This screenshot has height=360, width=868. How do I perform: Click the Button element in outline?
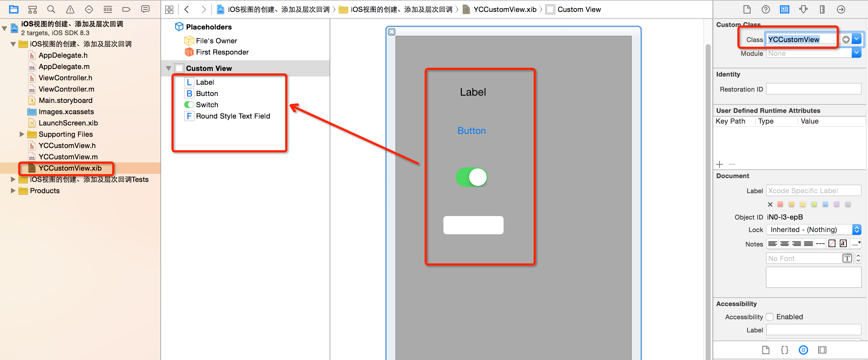[207, 93]
